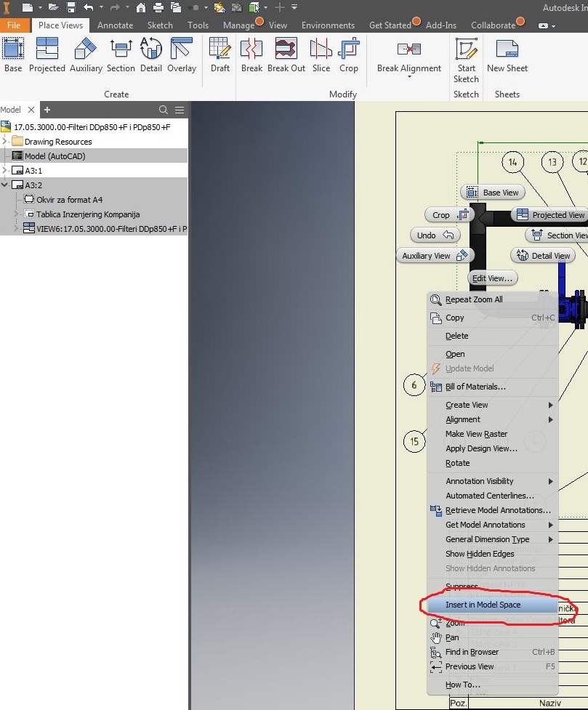Switch to the Annotate ribbon tab

click(115, 24)
